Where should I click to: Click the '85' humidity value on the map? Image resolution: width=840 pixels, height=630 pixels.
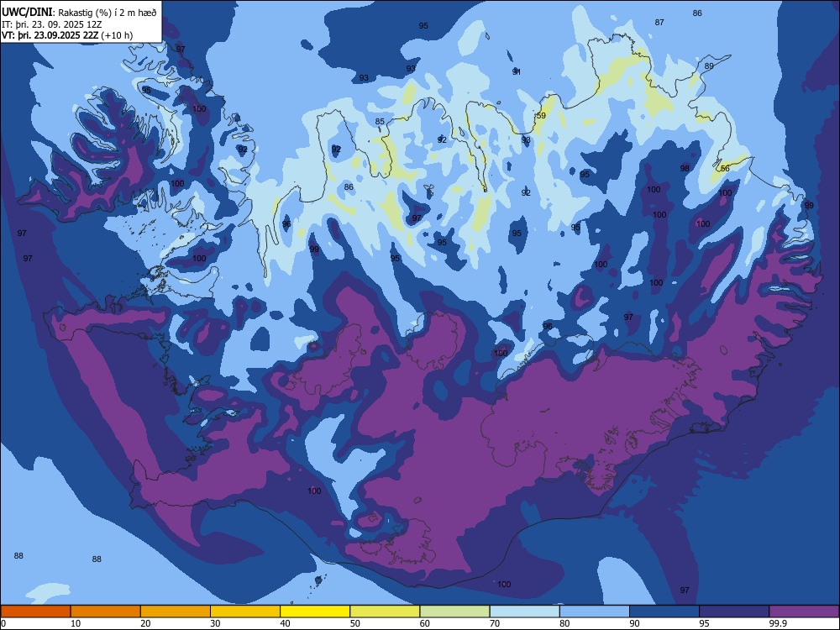[x=380, y=122]
